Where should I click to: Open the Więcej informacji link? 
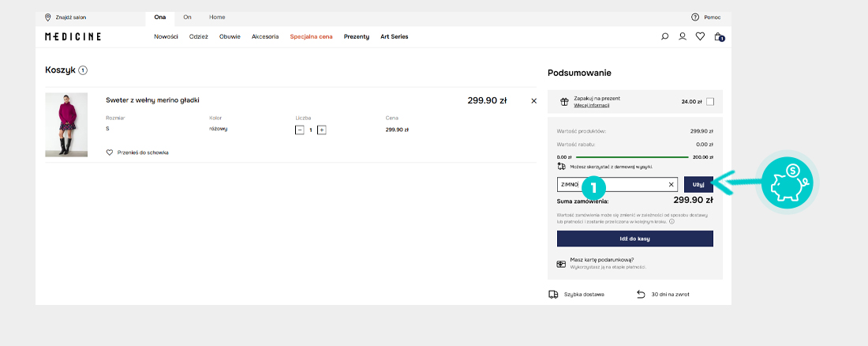591,105
